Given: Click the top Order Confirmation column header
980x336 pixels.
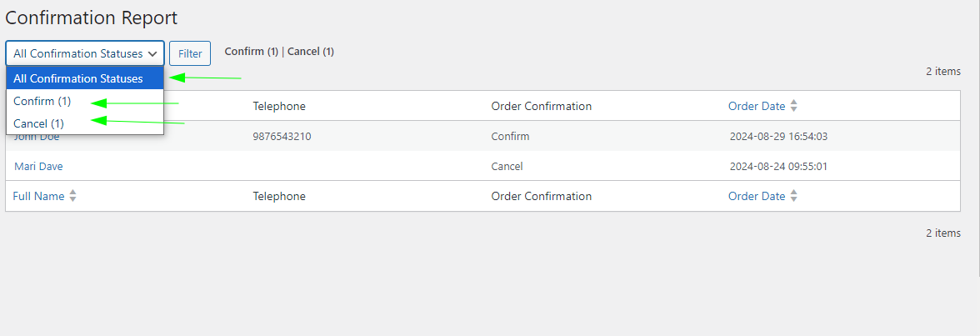Looking at the screenshot, I should [542, 106].
